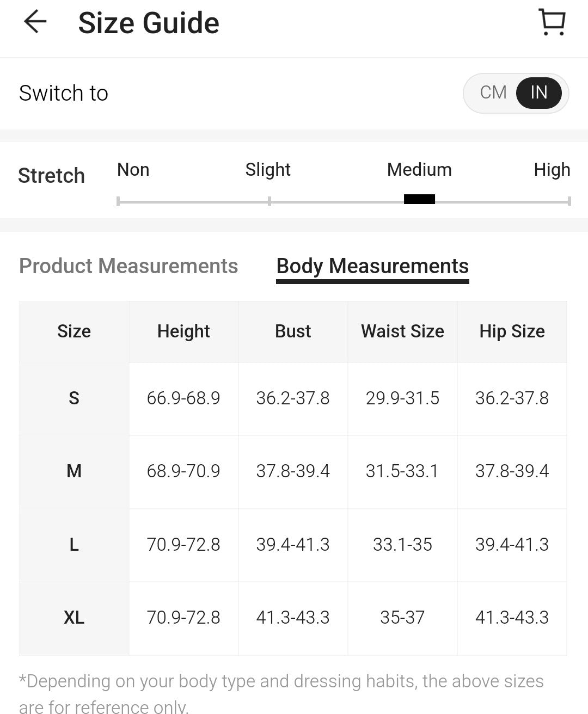Click the High stretch label
Viewport: 588px width, 714px height.
point(552,170)
